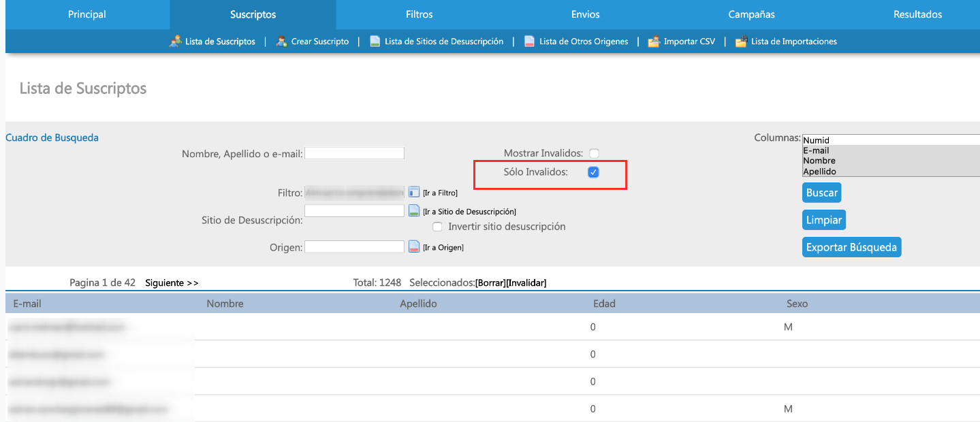Viewport: 980px width, 422px height.
Task: Click the Sitio de Desuscripción input field
Action: pos(354,211)
